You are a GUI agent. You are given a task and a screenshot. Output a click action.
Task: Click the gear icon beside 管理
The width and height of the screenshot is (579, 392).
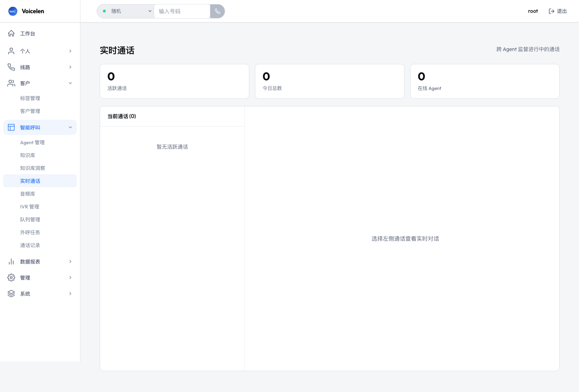pos(11,278)
